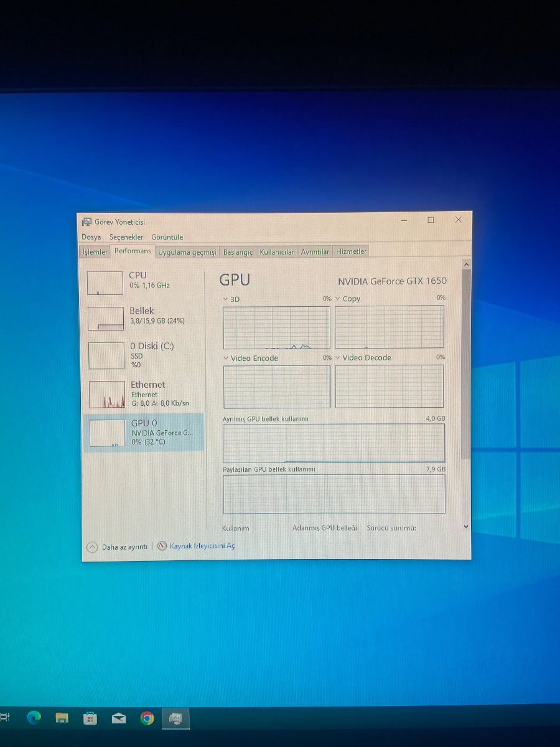The height and width of the screenshot is (747, 560).
Task: Select the 0 Diski (C:) item
Action: point(144,355)
